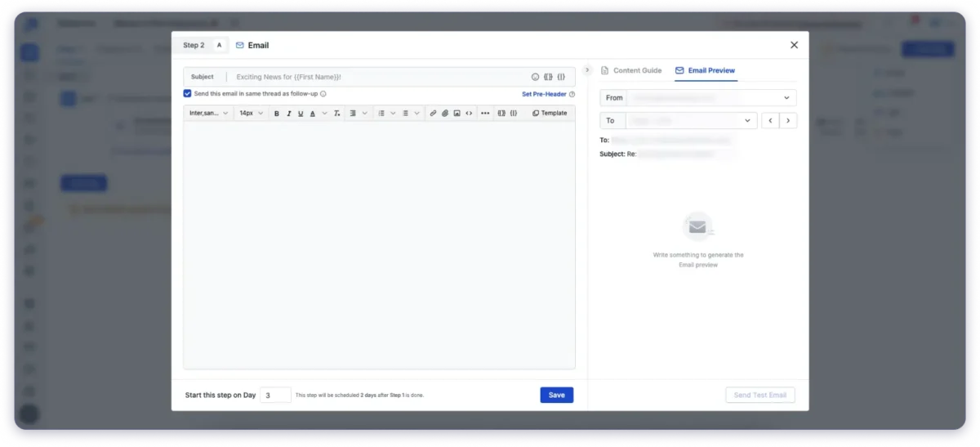Apply text color with the A icon
The width and height of the screenshot is (980, 447).
coord(313,114)
